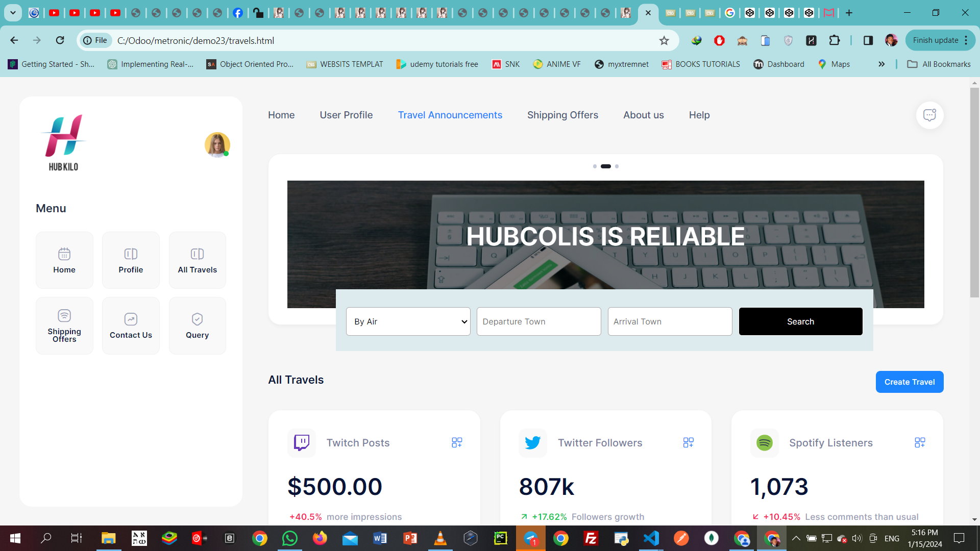The width and height of the screenshot is (980, 551).
Task: Open the All Bookmarks folder
Action: [x=939, y=64]
